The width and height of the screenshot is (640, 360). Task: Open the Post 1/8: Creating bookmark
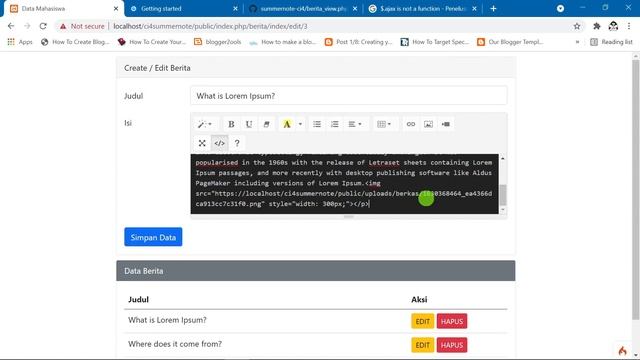[x=358, y=42]
